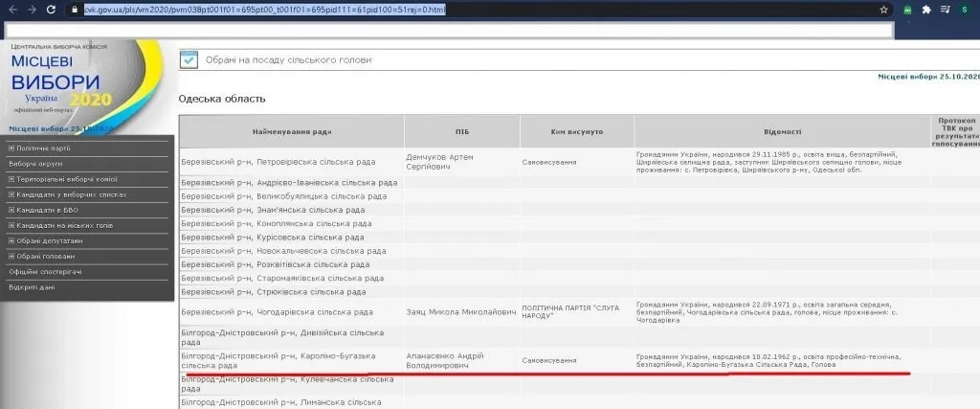Click the checkmark icon beside page heading

pos(189,59)
